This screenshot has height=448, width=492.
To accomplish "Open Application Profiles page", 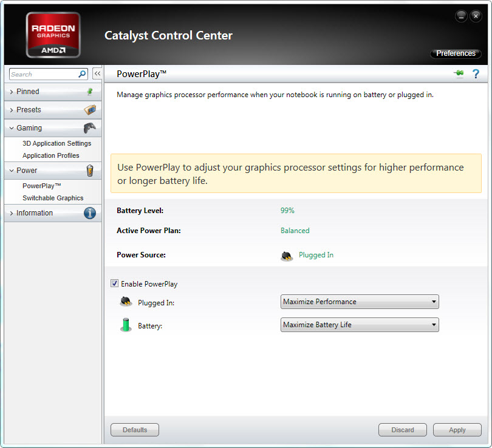I will click(x=51, y=155).
